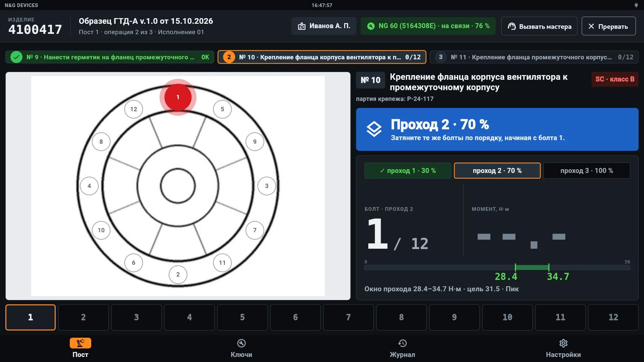
Task: Select bolt 5 on the flange diagram
Action: pos(222,109)
